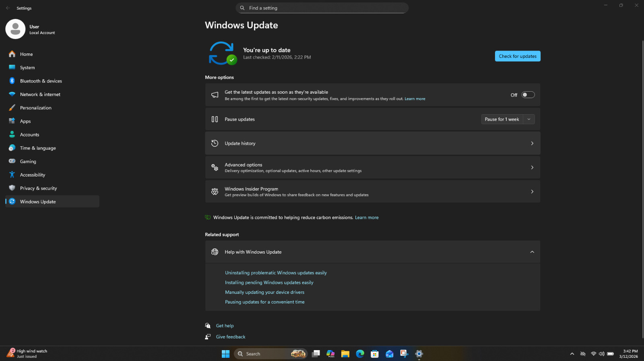This screenshot has width=644, height=361.
Task: Click the large update status sync icon
Action: 222,53
